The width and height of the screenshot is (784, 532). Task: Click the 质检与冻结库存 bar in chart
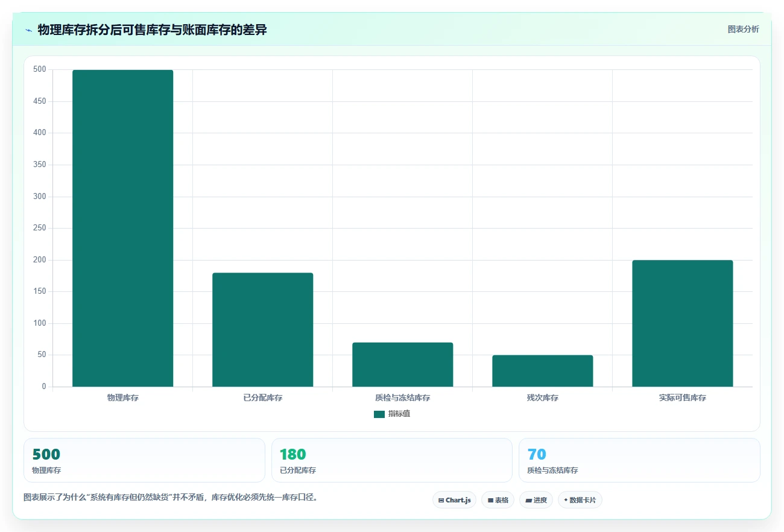click(403, 364)
